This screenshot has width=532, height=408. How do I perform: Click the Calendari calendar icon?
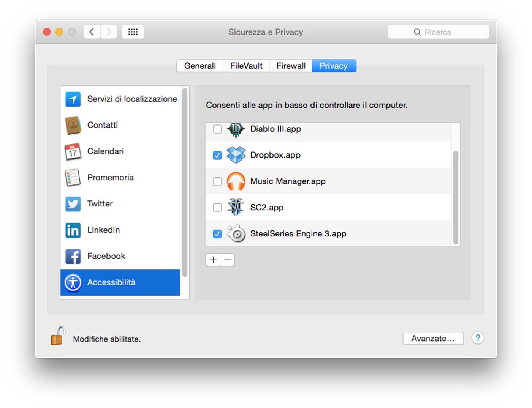(x=73, y=151)
